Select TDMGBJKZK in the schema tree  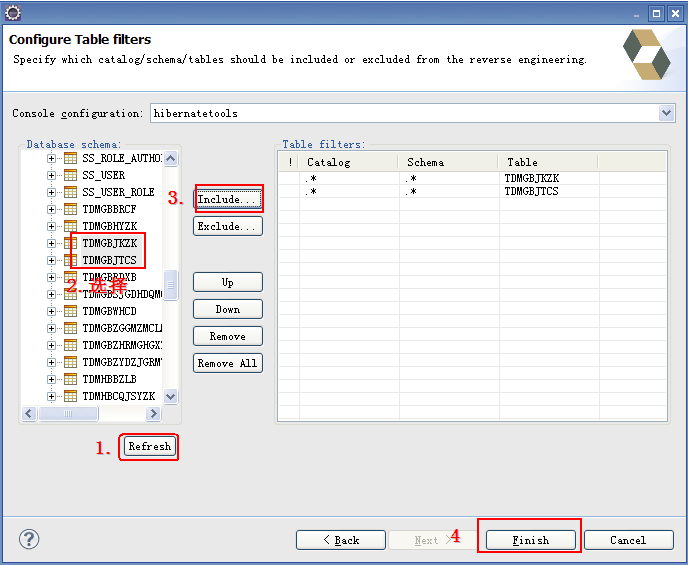point(110,243)
